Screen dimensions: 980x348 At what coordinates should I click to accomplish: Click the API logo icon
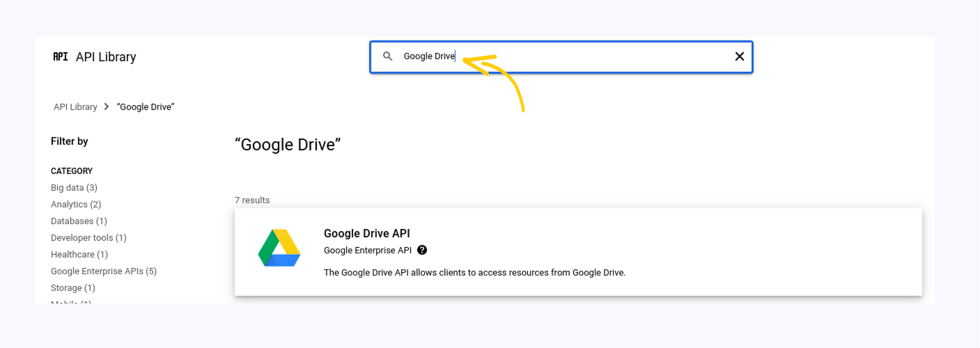(60, 57)
